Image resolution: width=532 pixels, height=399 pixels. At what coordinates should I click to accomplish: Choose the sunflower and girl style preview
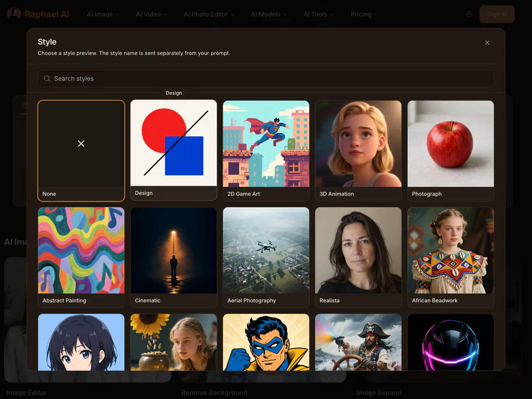pyautogui.click(x=174, y=342)
